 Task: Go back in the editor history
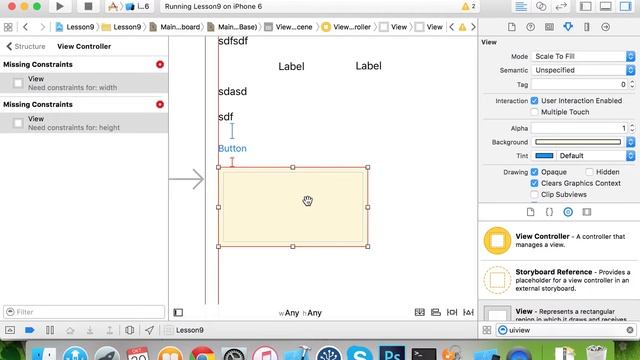26,27
